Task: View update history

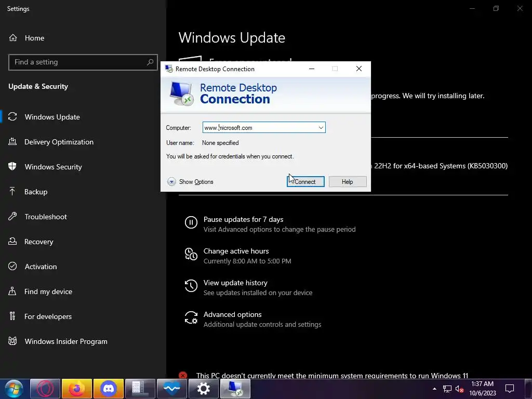Action: point(235,283)
